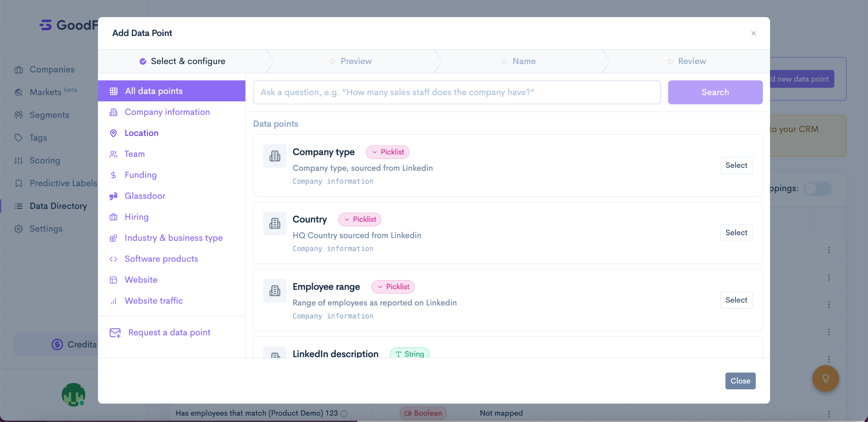Open the Employee range Picklist badge
868x422 pixels.
click(393, 287)
